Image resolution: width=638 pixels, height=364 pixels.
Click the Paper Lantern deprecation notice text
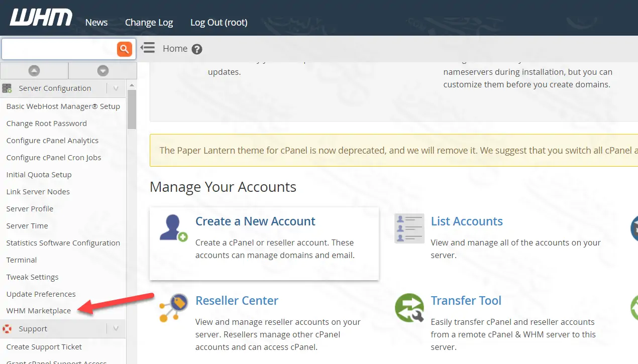pos(398,150)
